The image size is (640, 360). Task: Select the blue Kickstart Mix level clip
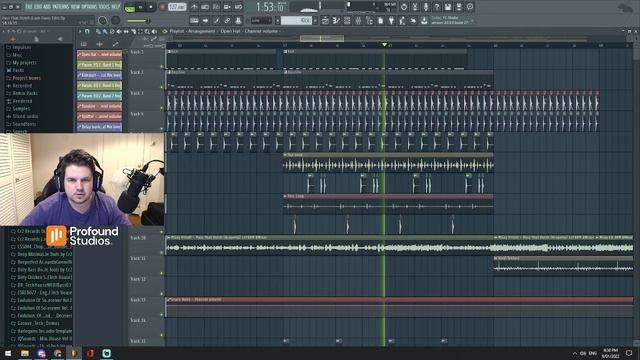[100, 75]
